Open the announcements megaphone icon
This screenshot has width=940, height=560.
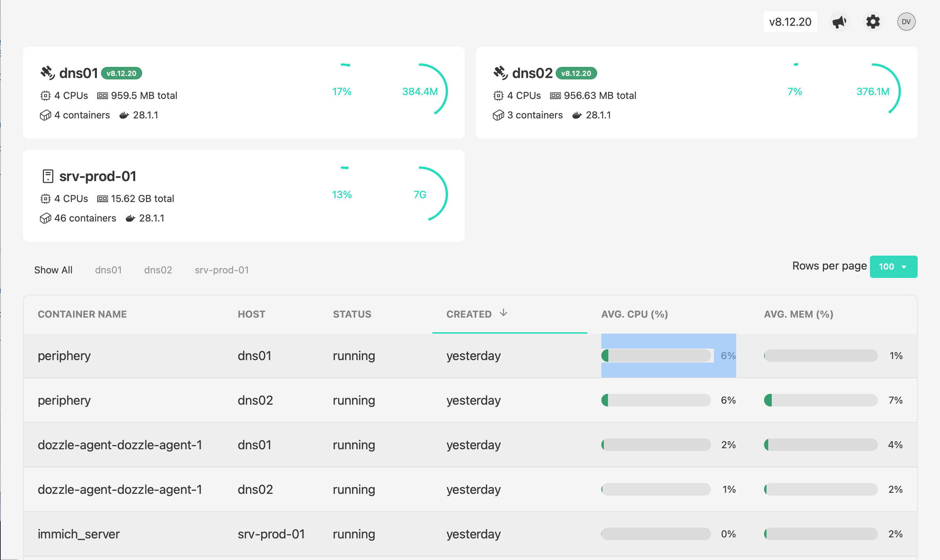point(839,22)
